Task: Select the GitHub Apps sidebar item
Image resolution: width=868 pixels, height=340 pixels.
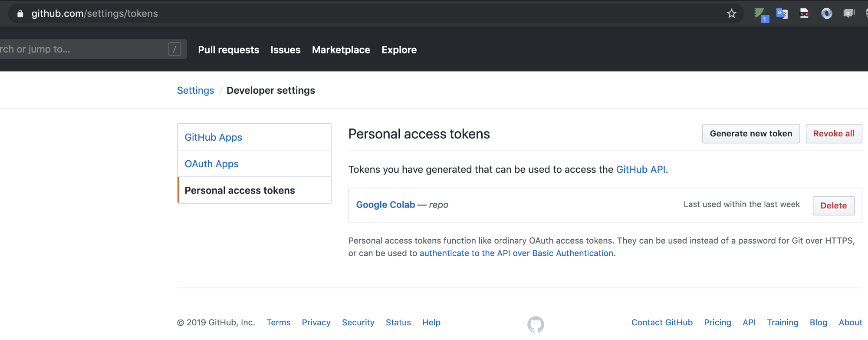Action: pos(213,137)
